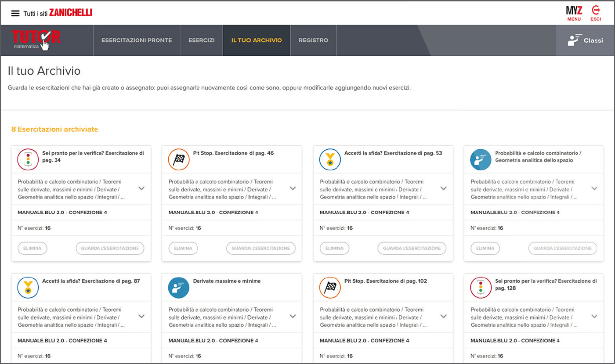Viewport: 615px width, 364px height.
Task: Click Tutti i siti text
Action: 35,13
